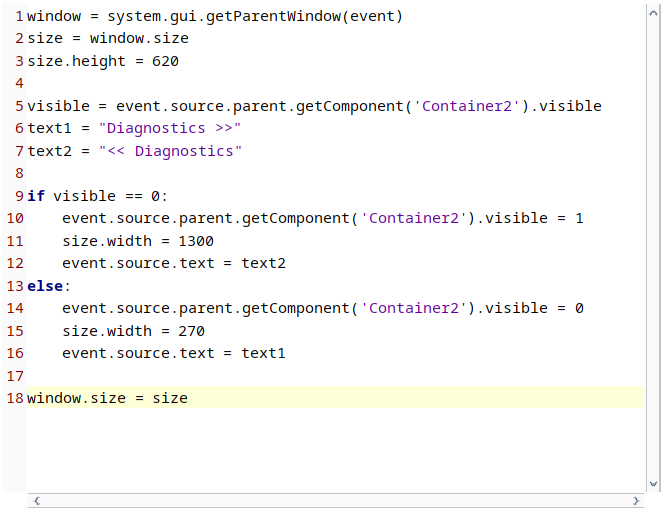Click 'size.width = 270' line

click(134, 331)
